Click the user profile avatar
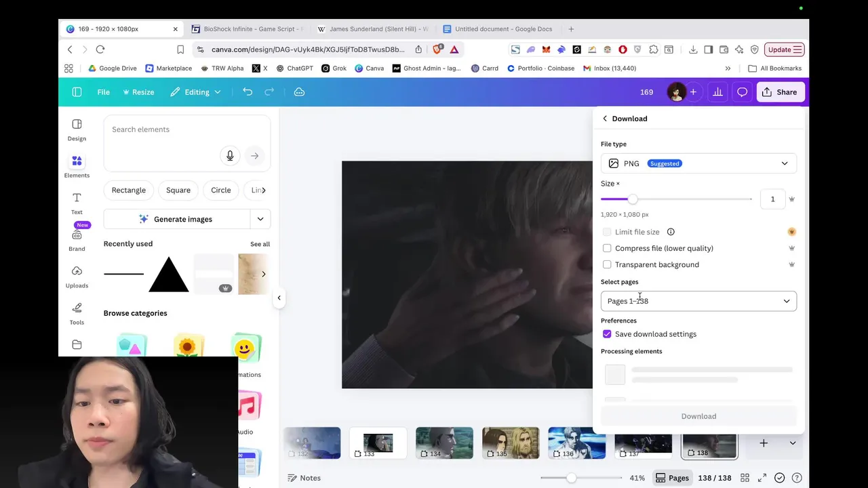This screenshot has width=868, height=488. tap(676, 92)
